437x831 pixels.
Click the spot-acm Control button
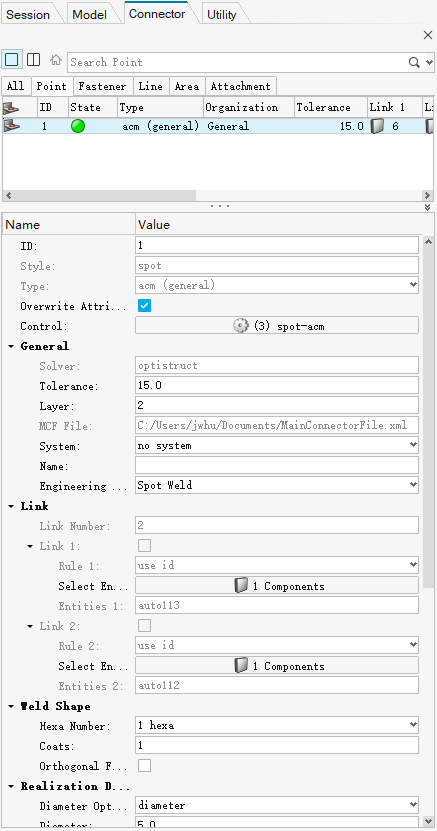tap(277, 325)
